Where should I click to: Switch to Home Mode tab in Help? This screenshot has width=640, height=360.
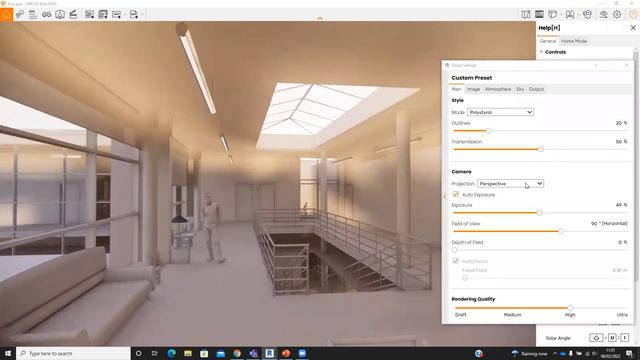pyautogui.click(x=574, y=41)
